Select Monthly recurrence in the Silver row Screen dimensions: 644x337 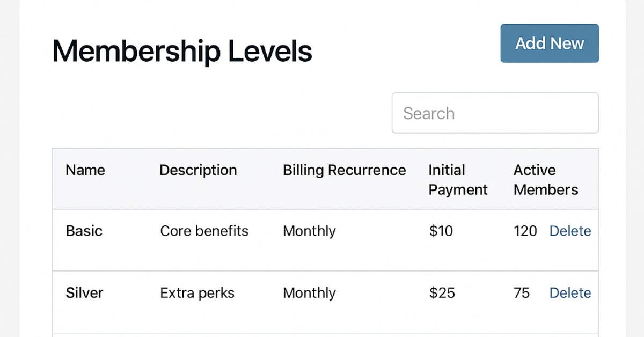(309, 293)
